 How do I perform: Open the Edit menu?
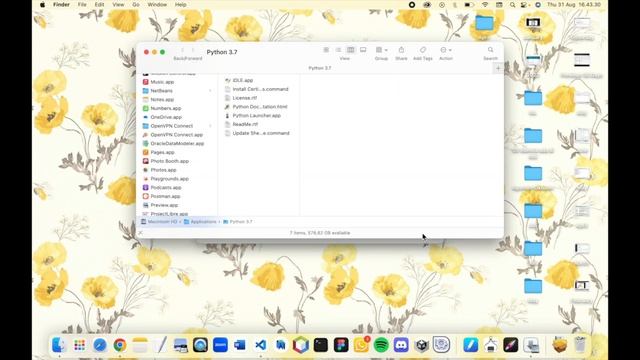pyautogui.click(x=99, y=4)
